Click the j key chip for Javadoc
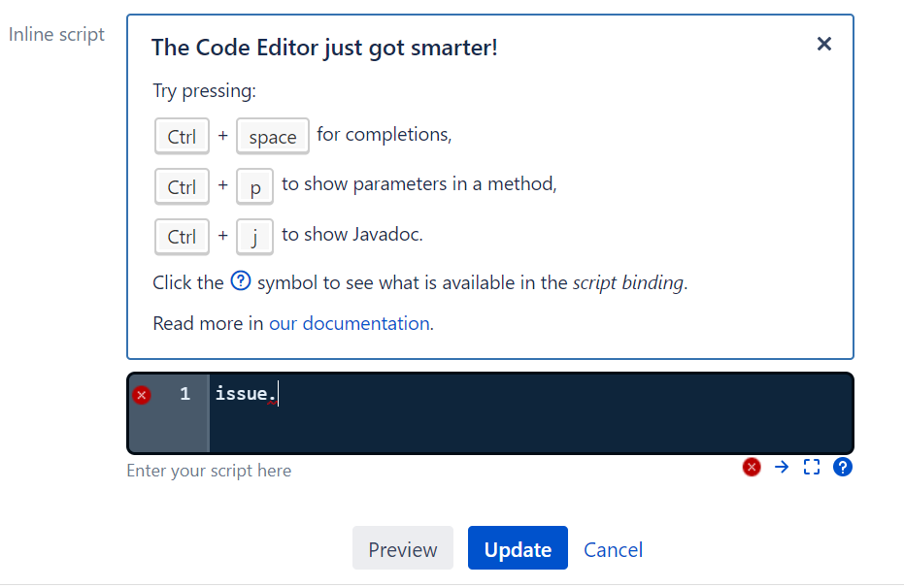Image resolution: width=904 pixels, height=588 pixels. [254, 237]
